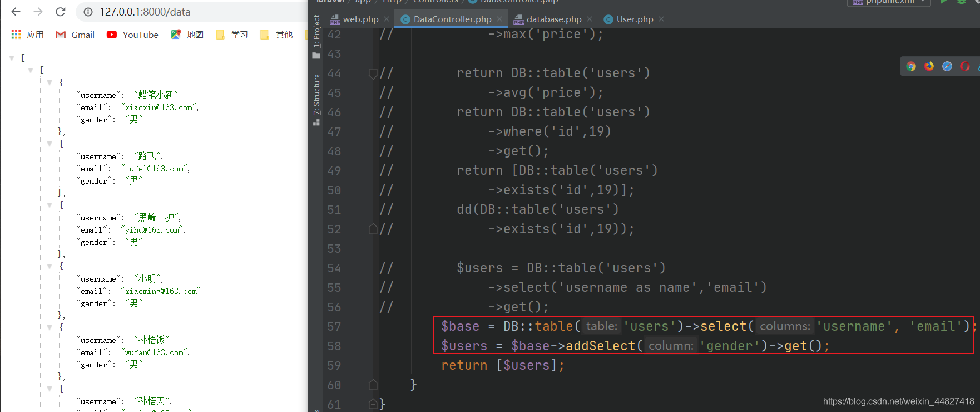The width and height of the screenshot is (980, 412).
Task: Collapse the 孙悟天 JSON object
Action: coord(50,389)
